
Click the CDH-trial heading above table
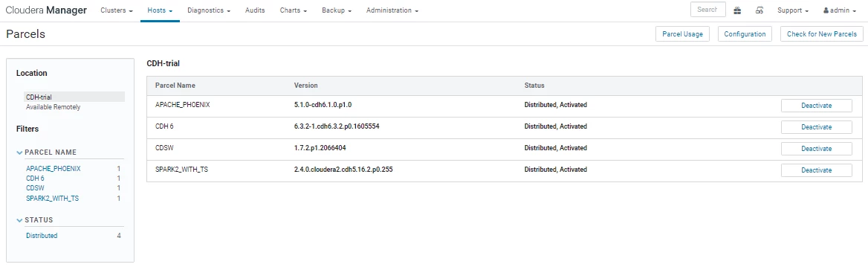163,64
